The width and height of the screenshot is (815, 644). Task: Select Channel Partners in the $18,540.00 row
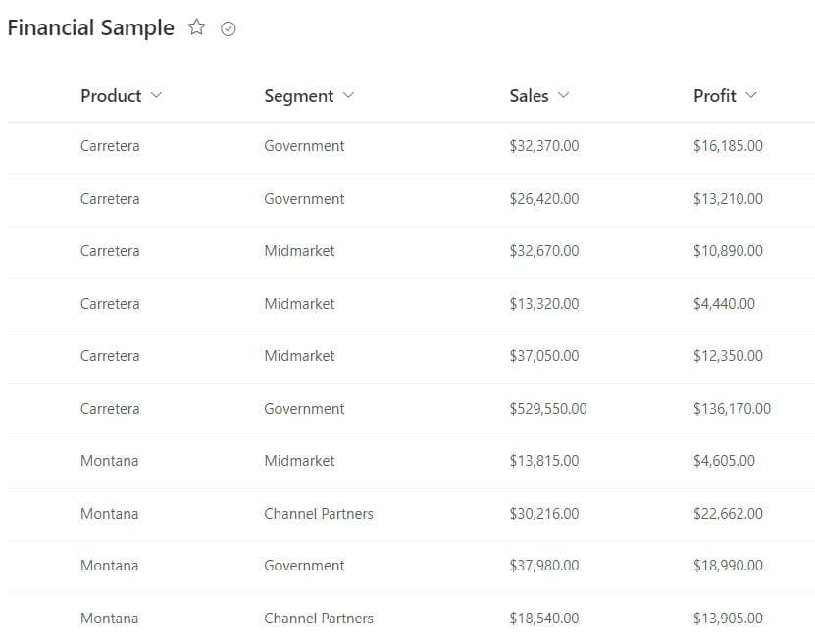click(x=319, y=619)
